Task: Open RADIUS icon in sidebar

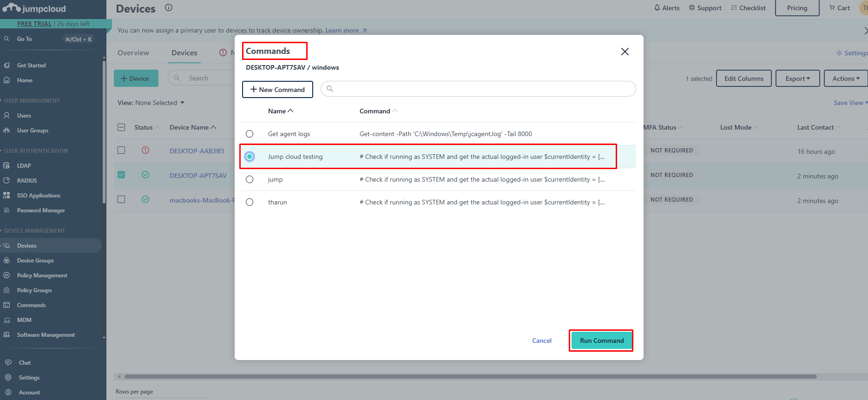Action: [7, 181]
